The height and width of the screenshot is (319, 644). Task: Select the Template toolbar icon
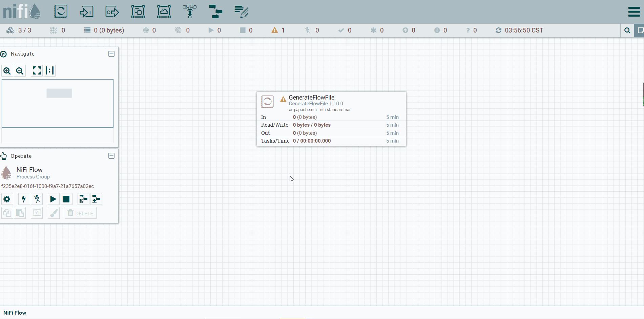[x=215, y=12]
